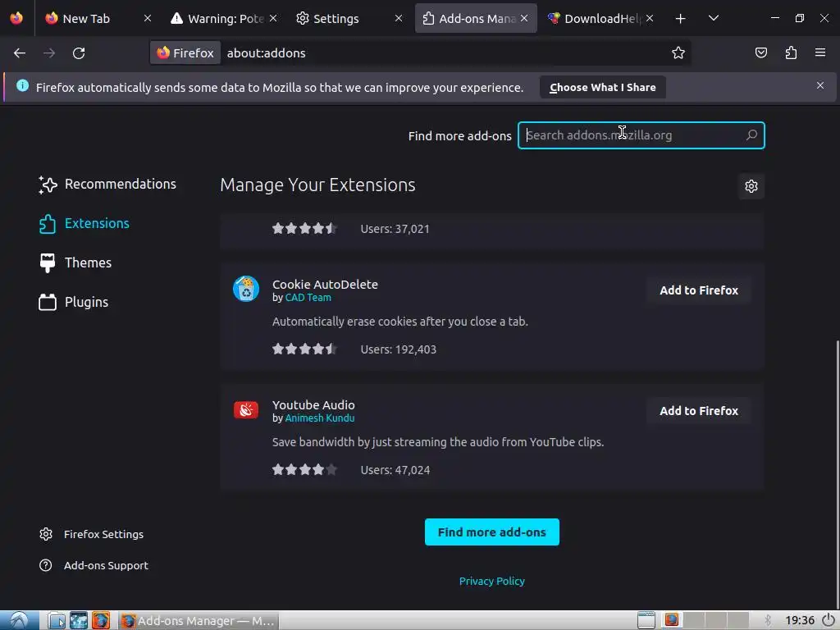Open a new tab with plus button
Screen dimensions: 840x630
point(680,19)
